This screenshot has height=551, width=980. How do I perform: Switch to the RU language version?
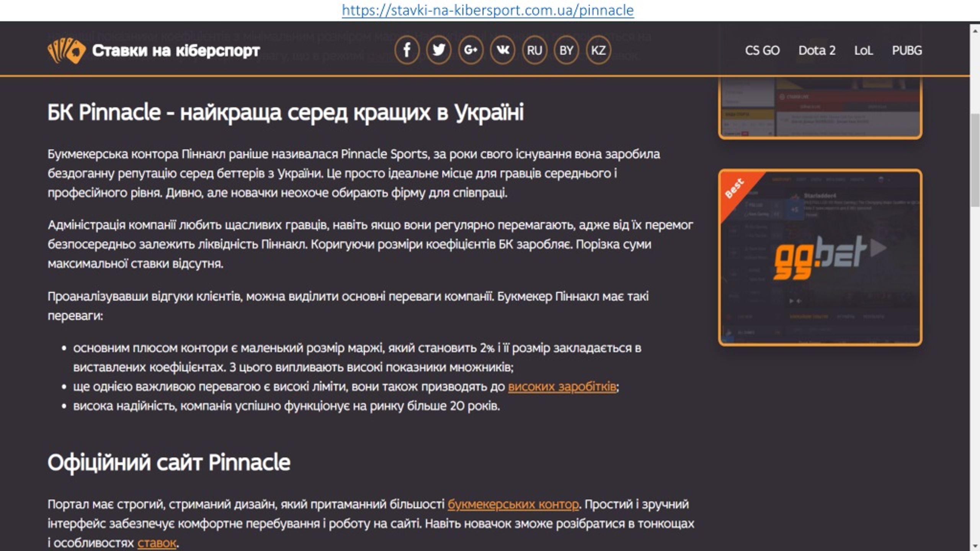(534, 50)
